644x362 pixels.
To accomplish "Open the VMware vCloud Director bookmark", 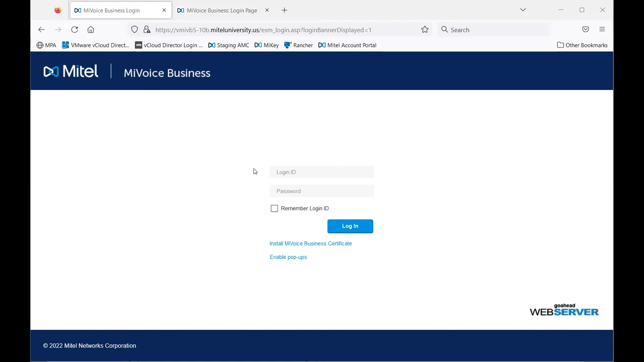I will 96,45.
